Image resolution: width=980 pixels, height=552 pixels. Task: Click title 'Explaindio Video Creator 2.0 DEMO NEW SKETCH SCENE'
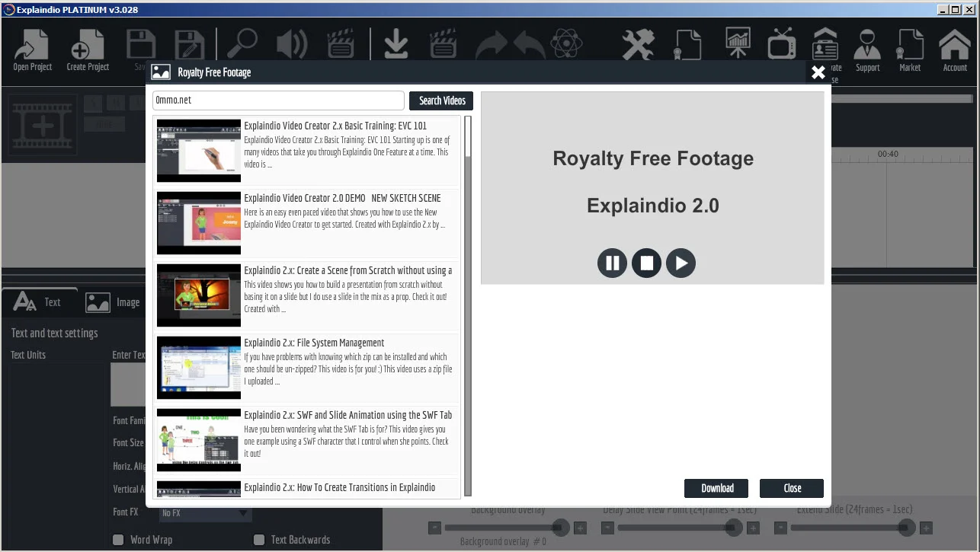342,198
